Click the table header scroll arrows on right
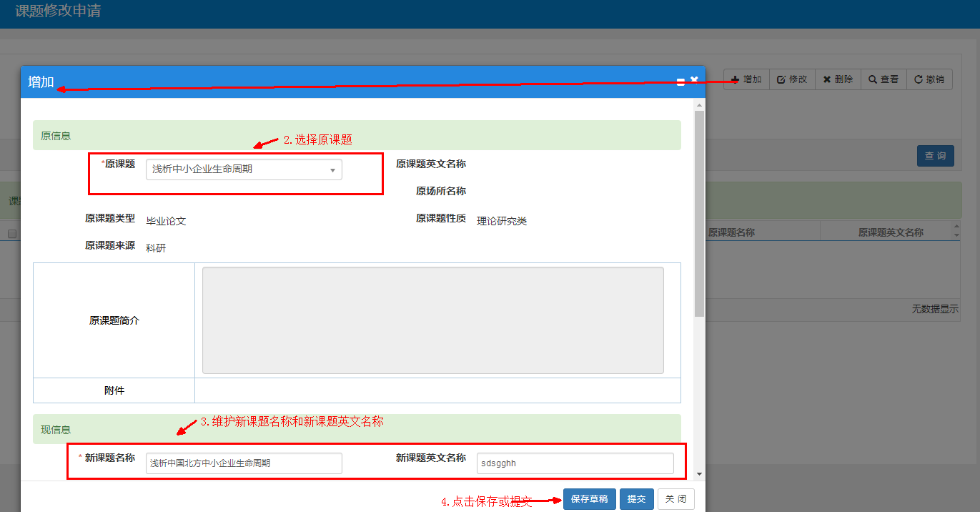 click(x=956, y=232)
